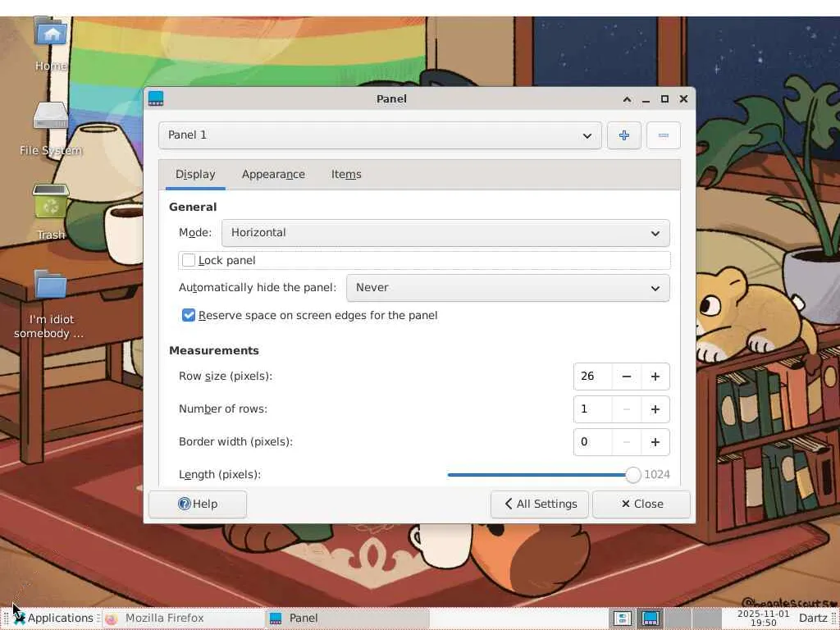Roll up the Panel window with the arrow
The width and height of the screenshot is (840, 630).
pos(627,99)
